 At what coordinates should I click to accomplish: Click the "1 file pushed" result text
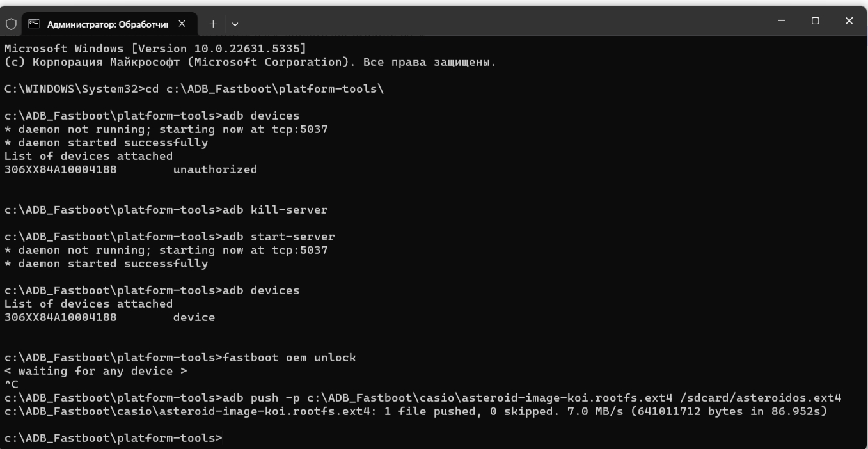coord(430,411)
